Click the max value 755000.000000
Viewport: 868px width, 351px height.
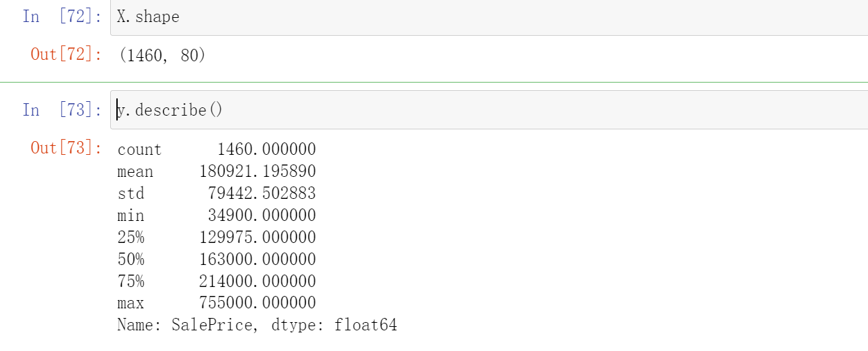(257, 304)
